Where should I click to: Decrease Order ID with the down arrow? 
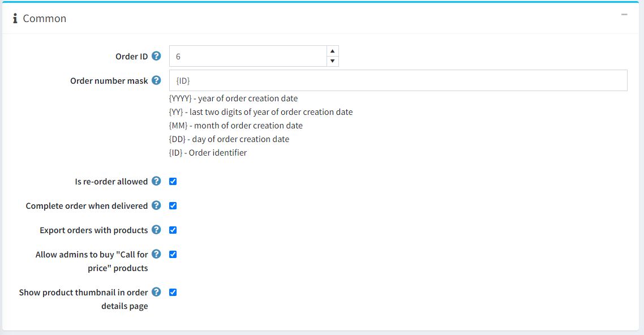[333, 61]
